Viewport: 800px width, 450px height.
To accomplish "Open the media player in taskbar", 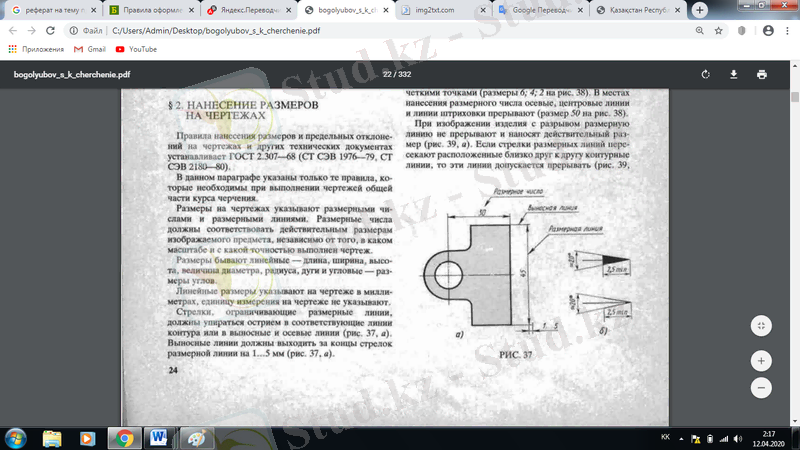I will click(87, 438).
